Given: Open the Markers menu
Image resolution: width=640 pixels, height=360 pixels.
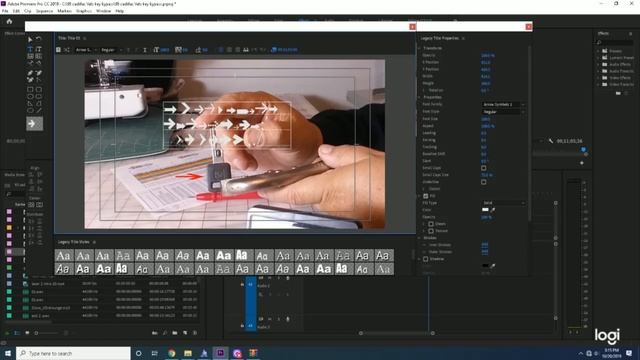Looking at the screenshot, I should [64, 11].
